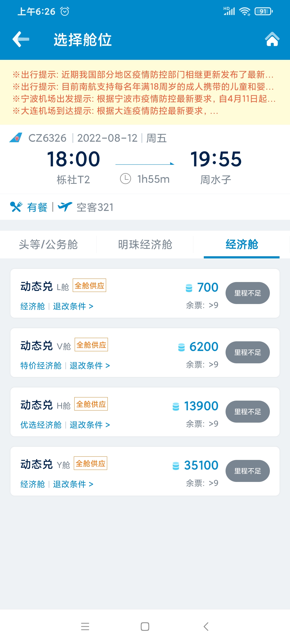Expand 退改条件 for L舱 fare
The image size is (290, 644).
point(73,306)
